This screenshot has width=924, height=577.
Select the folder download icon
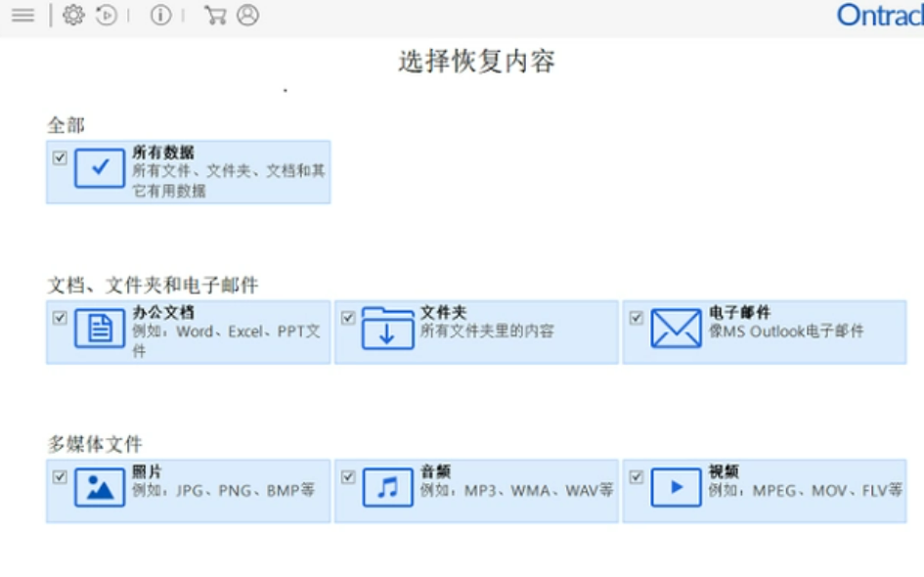388,329
